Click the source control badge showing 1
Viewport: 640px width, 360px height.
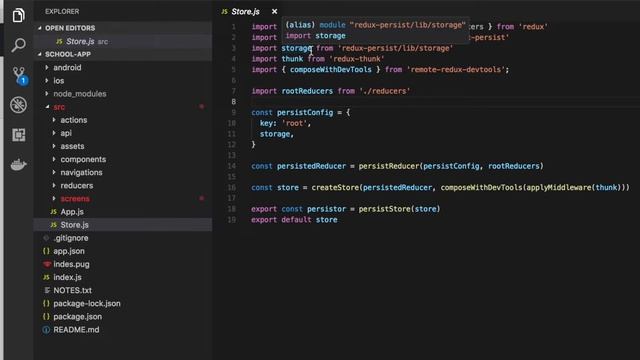pos(24,80)
